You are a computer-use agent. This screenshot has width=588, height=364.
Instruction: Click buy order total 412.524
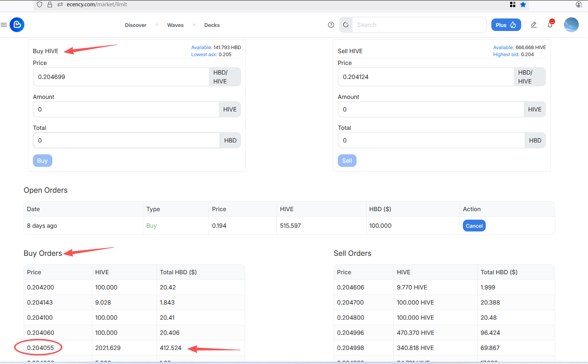point(171,348)
